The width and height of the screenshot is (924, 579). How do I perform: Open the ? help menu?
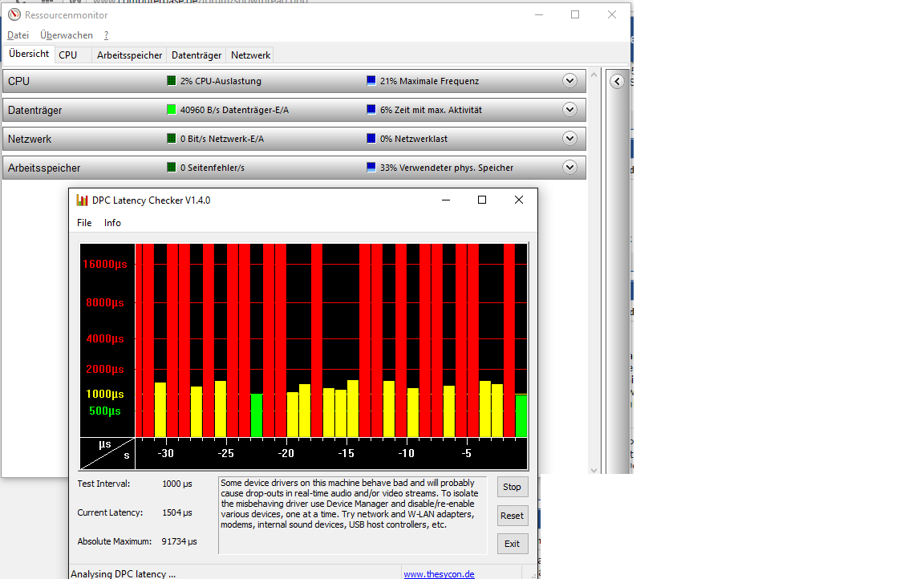tap(106, 35)
